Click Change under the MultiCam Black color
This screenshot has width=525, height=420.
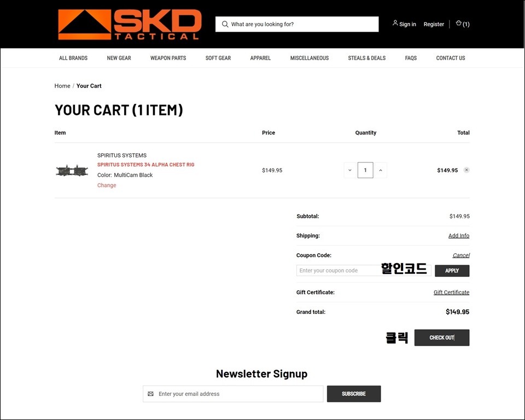pyautogui.click(x=107, y=185)
